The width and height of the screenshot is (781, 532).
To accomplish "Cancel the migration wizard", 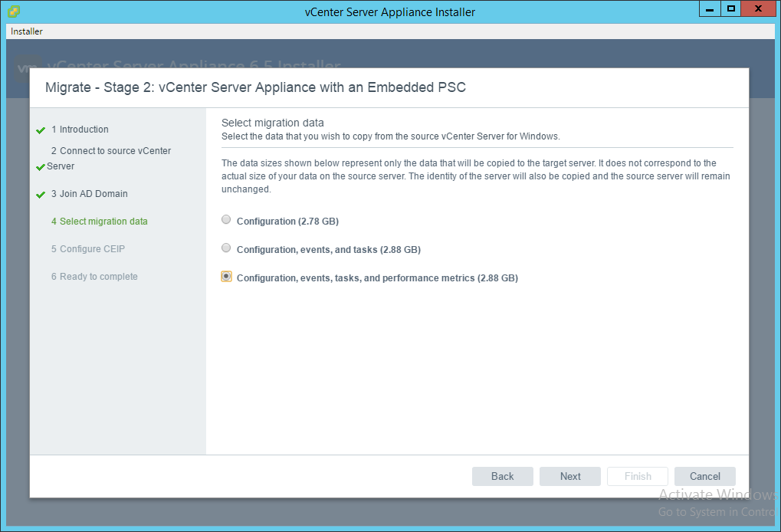I will point(705,476).
